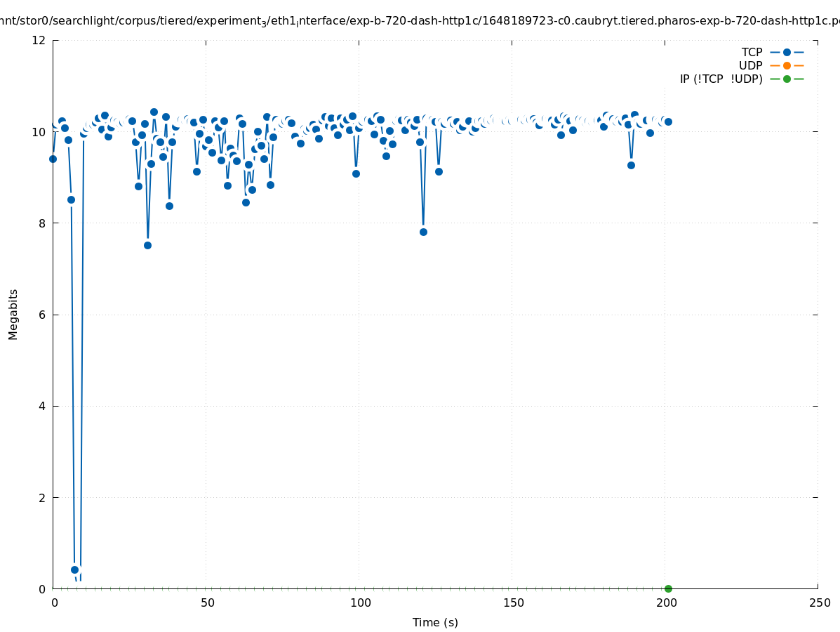Click the 12 tick label on y-axis
840x632 pixels.
point(39,40)
